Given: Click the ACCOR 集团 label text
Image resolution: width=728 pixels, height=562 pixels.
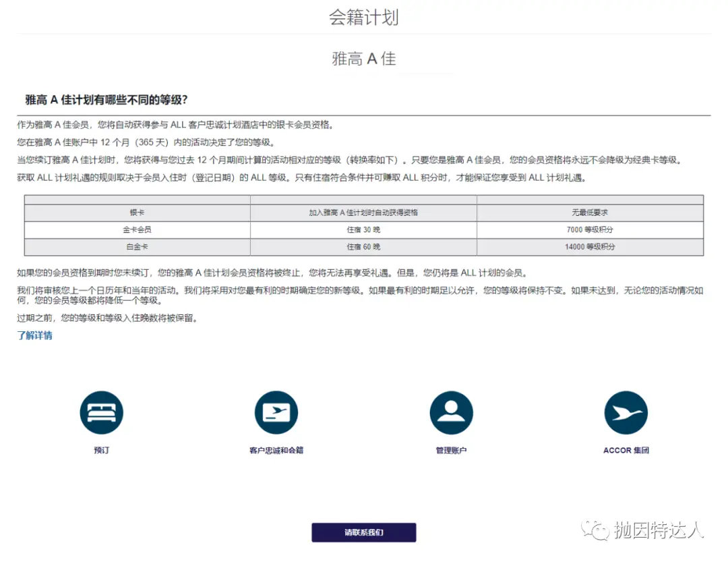Looking at the screenshot, I should pos(626,450).
